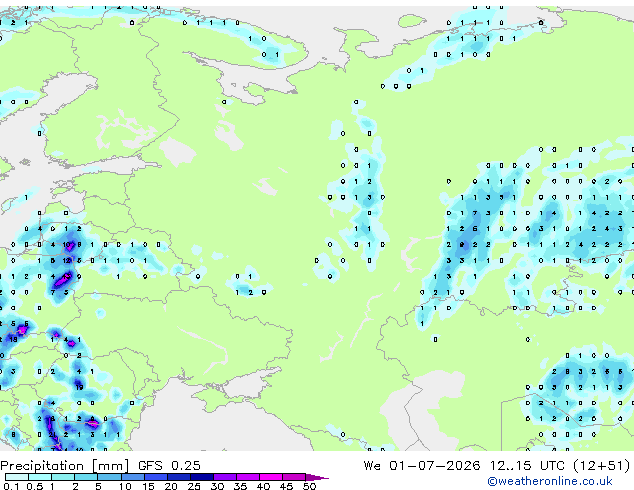Click the '(12+51)' forecast offset text
634x490 pixels.
point(602,466)
